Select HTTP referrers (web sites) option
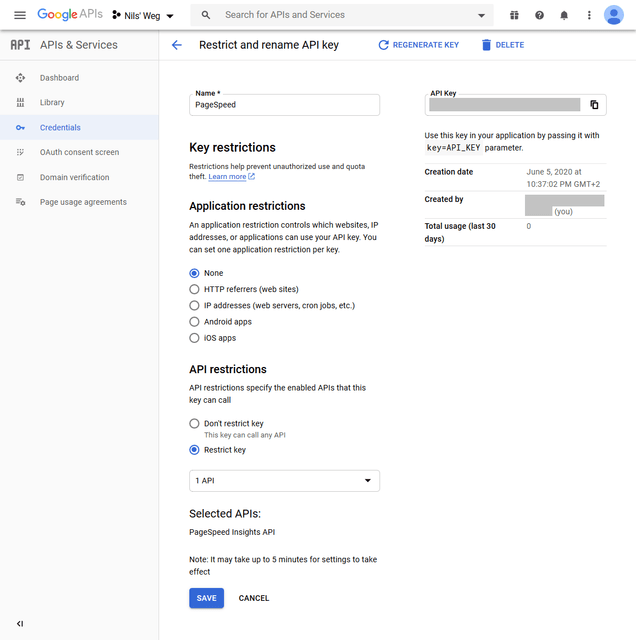 coord(194,289)
